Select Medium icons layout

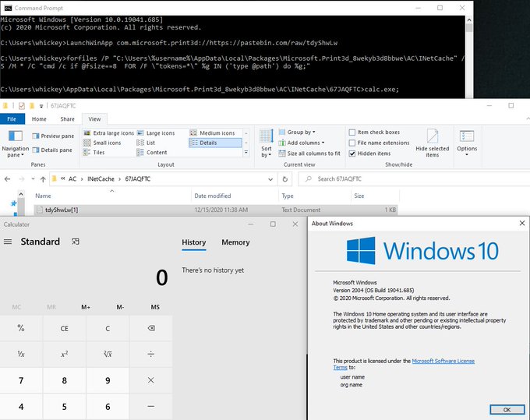tap(212, 133)
